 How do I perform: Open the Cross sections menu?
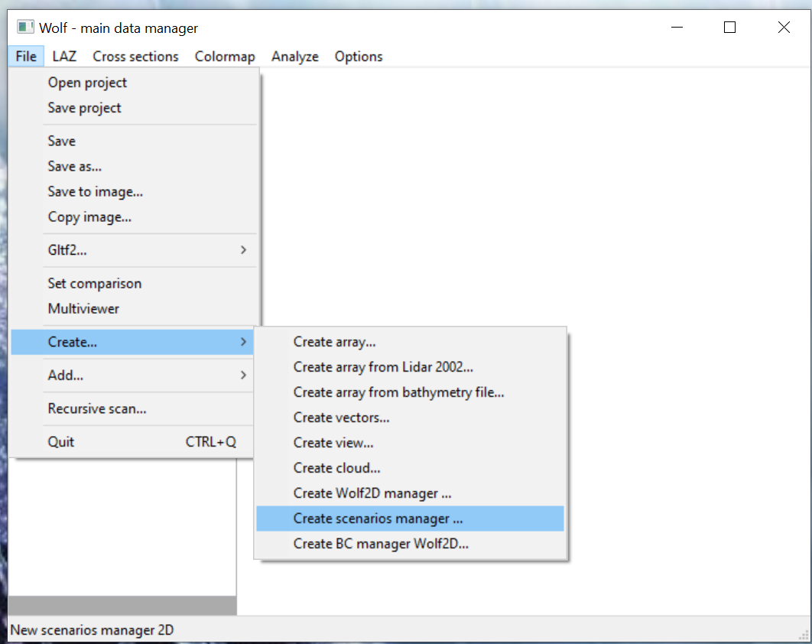tap(135, 57)
